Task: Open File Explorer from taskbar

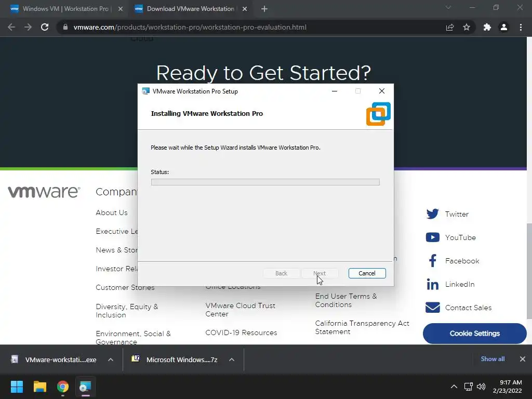Action: tap(39, 387)
